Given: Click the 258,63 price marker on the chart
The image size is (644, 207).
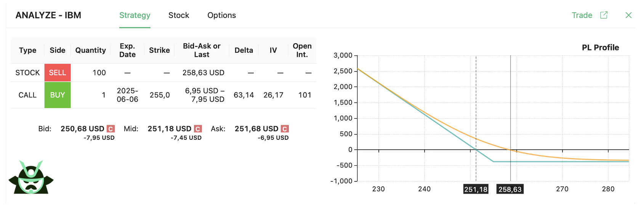Looking at the screenshot, I should pyautogui.click(x=510, y=189).
